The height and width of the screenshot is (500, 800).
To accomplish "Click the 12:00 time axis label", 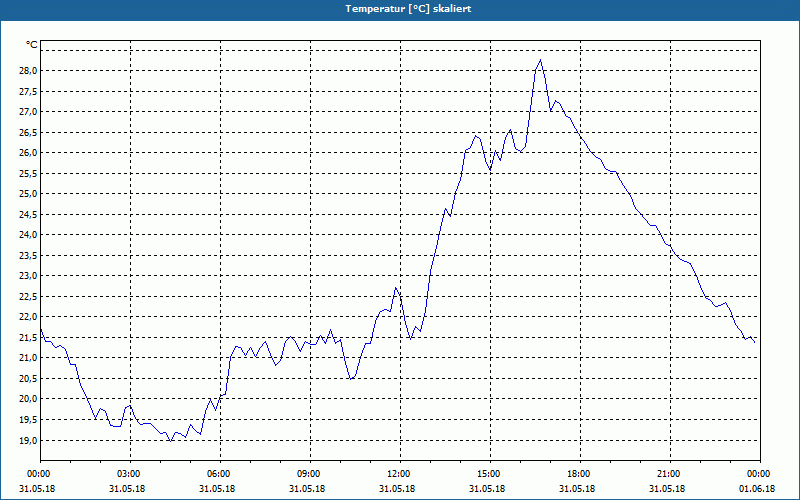I will pyautogui.click(x=398, y=474).
